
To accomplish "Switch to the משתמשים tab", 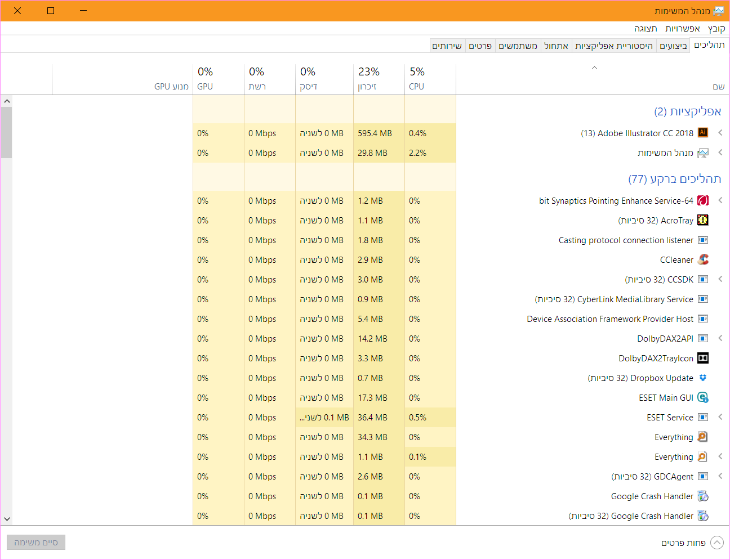I will (518, 46).
